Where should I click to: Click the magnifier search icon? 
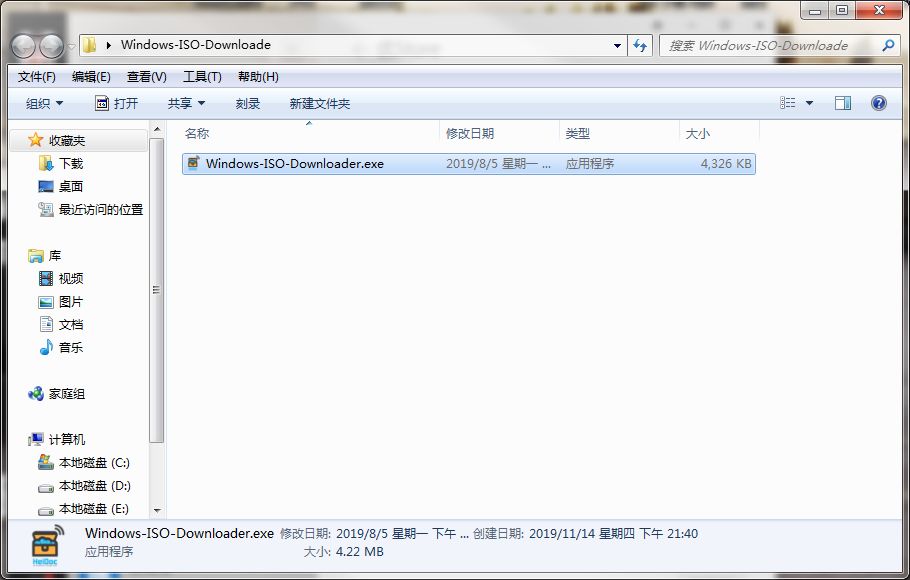(888, 45)
